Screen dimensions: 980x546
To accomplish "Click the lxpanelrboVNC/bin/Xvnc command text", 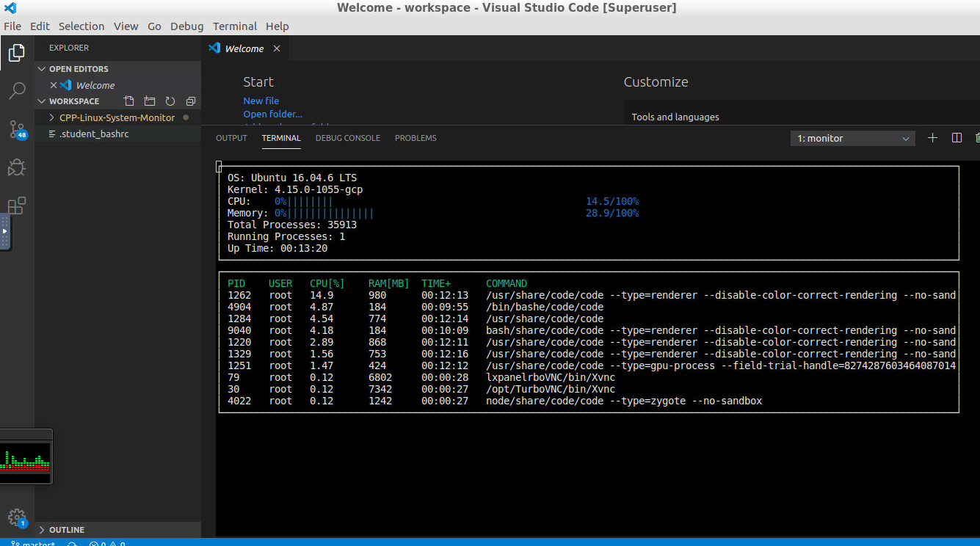I will tap(551, 377).
